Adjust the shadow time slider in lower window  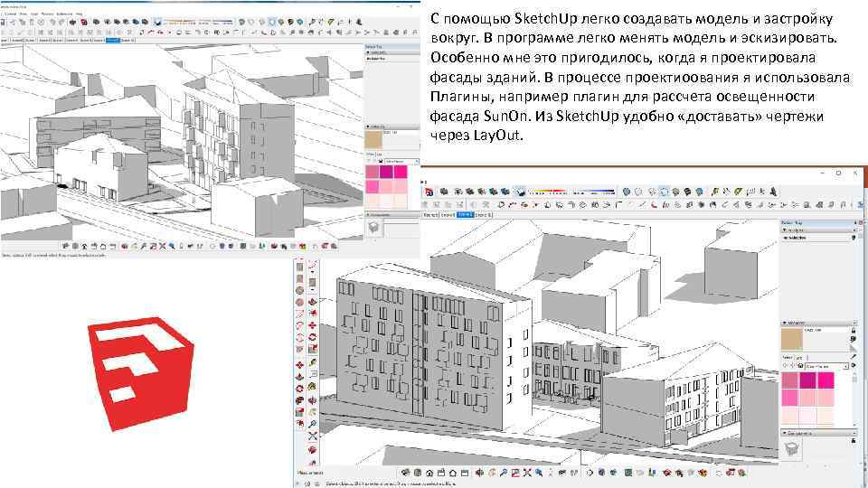pos(595,192)
